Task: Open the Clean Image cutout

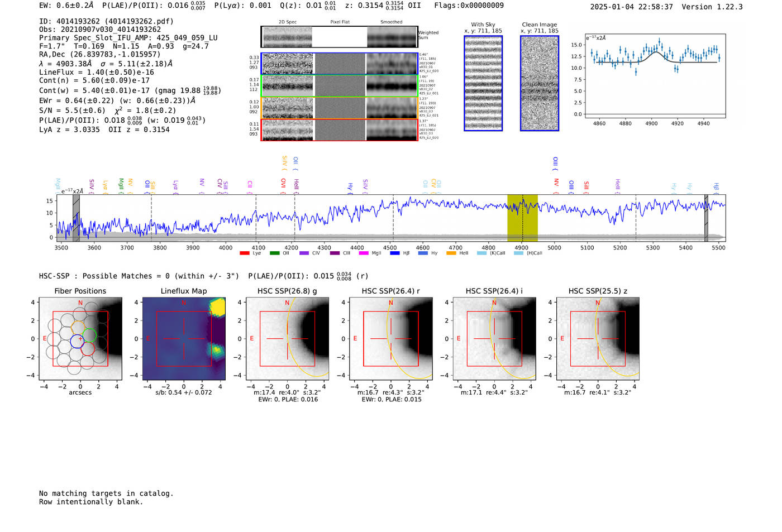Action: coord(540,83)
